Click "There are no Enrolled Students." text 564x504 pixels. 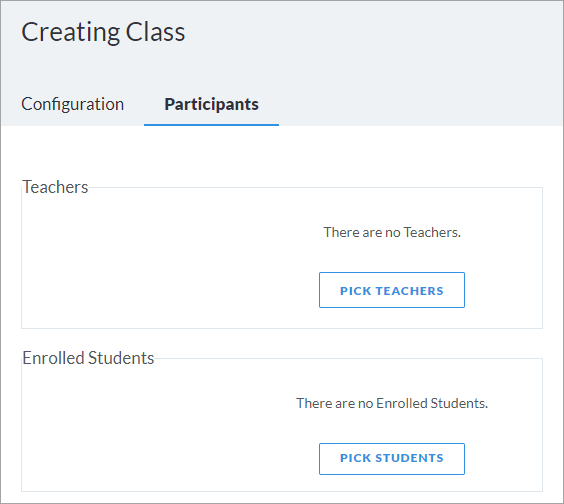click(x=392, y=403)
